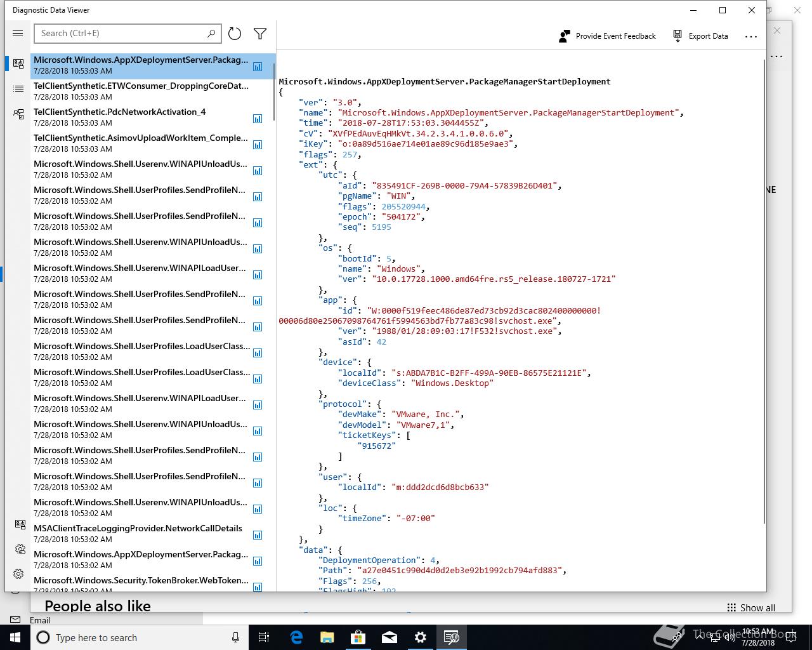Click chart icon beside MSAClientTraceLoggingProvider event

tap(258, 534)
